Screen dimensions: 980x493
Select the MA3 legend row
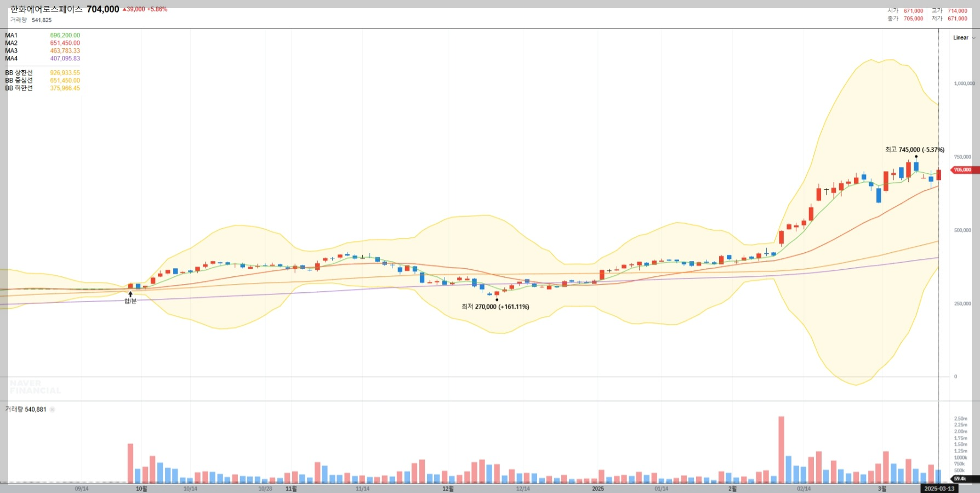pos(43,50)
